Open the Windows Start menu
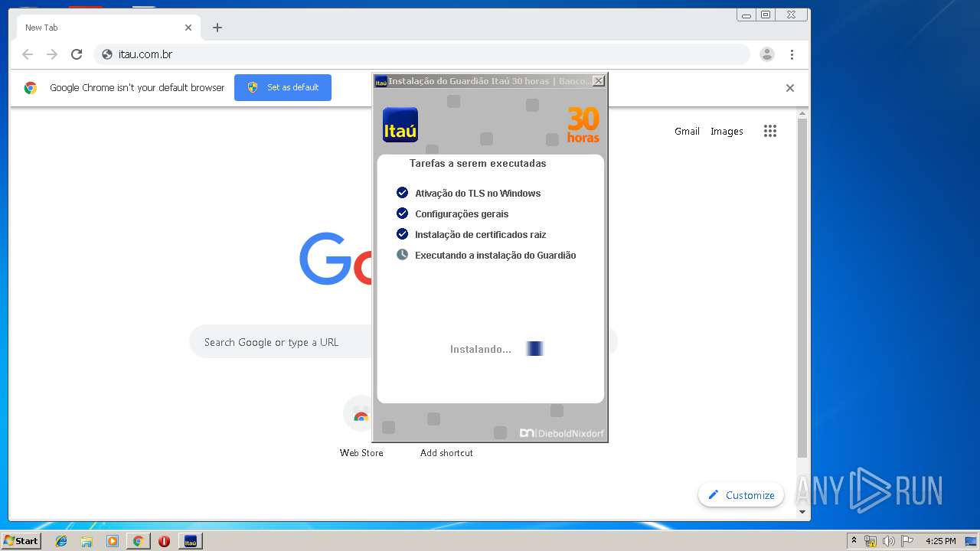Image resolution: width=980 pixels, height=551 pixels. (21, 541)
